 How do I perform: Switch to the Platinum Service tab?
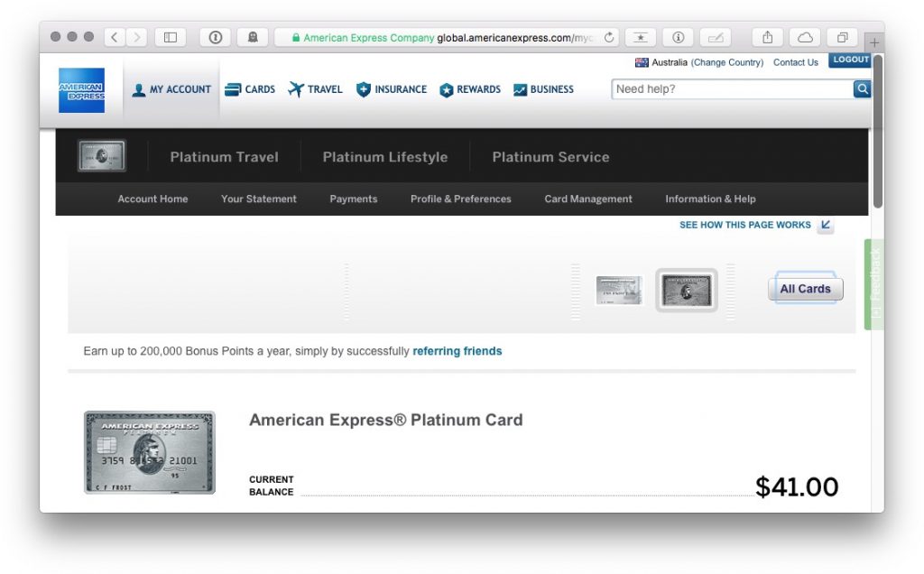click(x=550, y=157)
